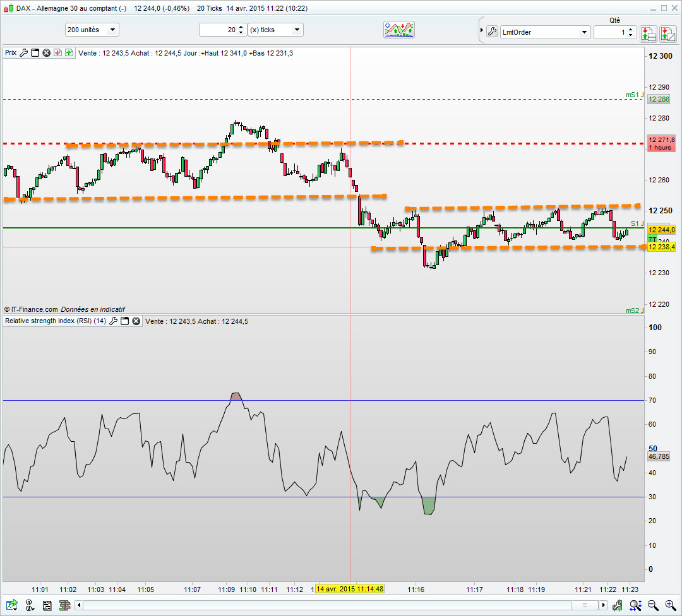Click the Prix panel label

[x=11, y=53]
